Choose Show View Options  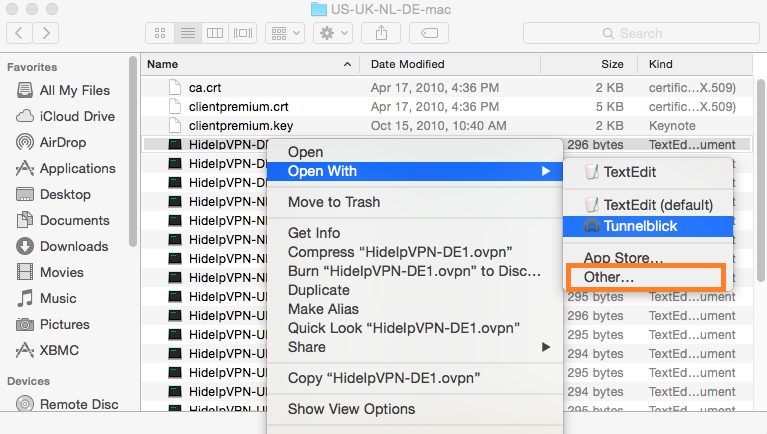click(x=415, y=409)
